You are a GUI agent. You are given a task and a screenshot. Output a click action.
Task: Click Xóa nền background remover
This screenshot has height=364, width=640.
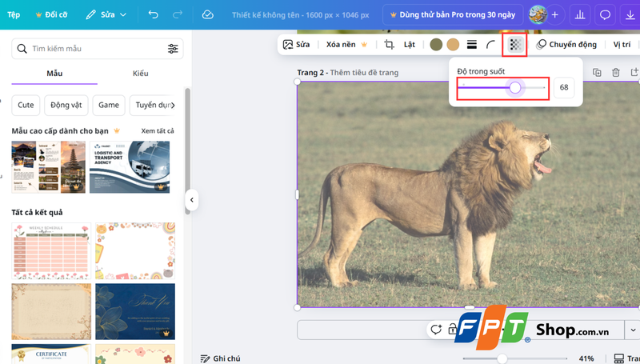click(346, 45)
